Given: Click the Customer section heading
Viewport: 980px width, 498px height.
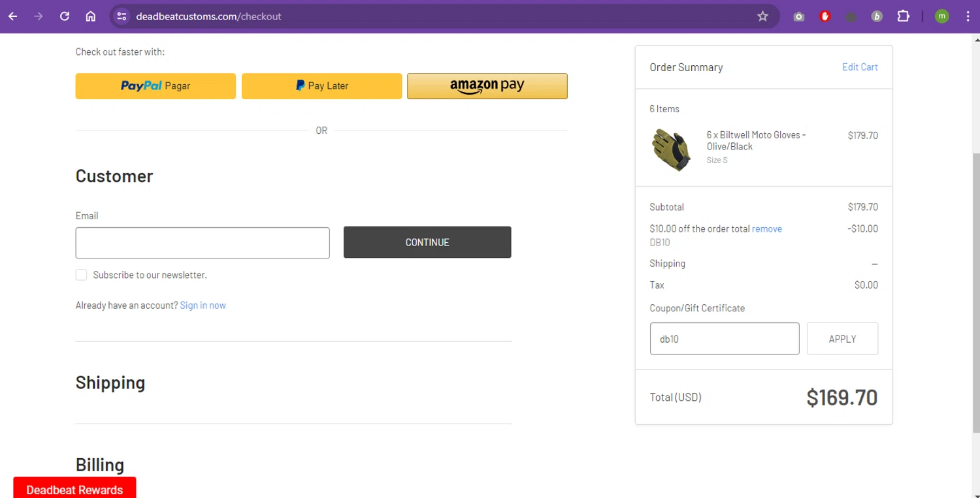Looking at the screenshot, I should [x=114, y=176].
